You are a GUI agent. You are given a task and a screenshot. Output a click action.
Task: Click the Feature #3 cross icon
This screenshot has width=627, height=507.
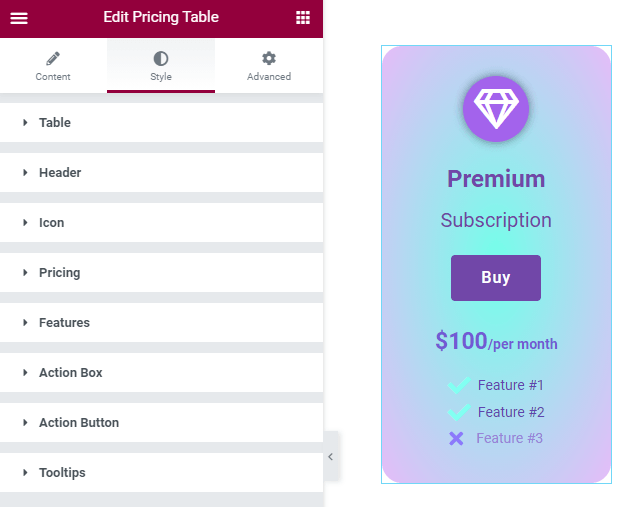(456, 439)
